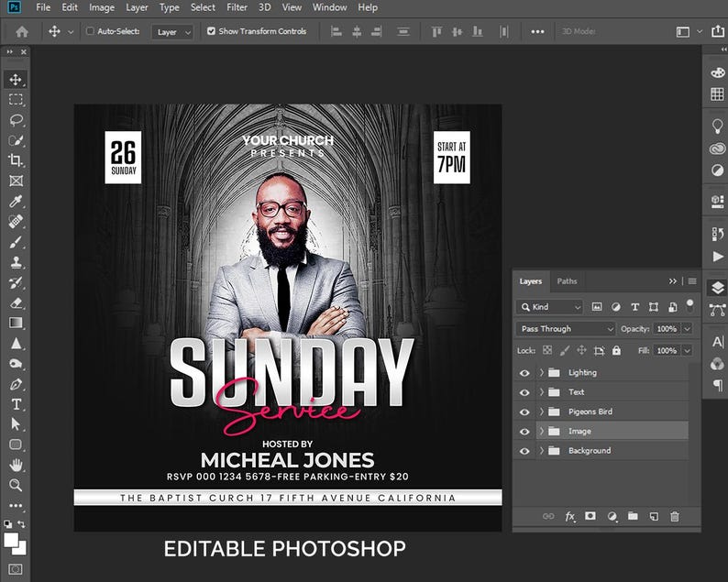This screenshot has height=582, width=728.
Task: Hide the Pigeons Bird layer group
Action: point(524,412)
